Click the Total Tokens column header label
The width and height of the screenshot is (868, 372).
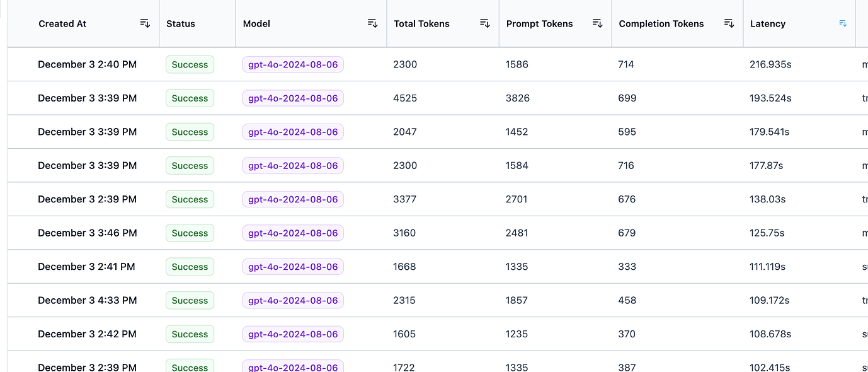[x=421, y=24]
